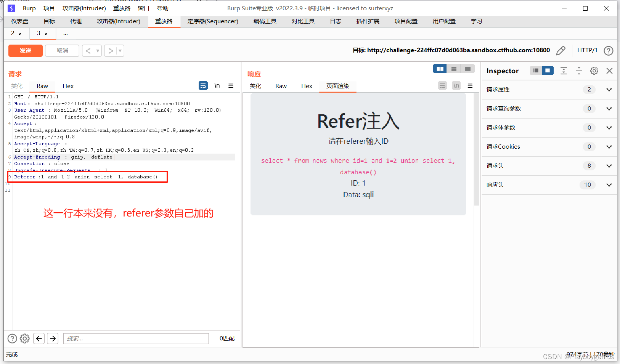620x364 pixels.
Task: Select repeater tab 2
Action: click(13, 33)
